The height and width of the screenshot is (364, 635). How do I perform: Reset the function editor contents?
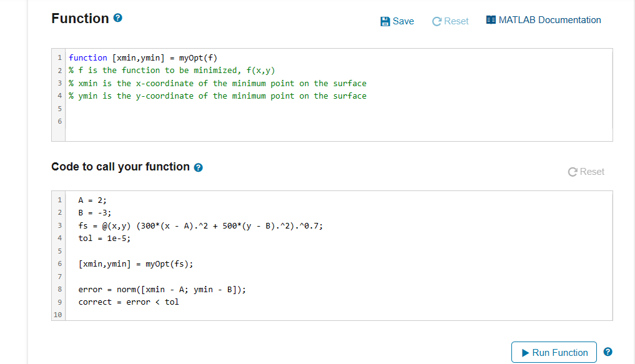point(450,21)
